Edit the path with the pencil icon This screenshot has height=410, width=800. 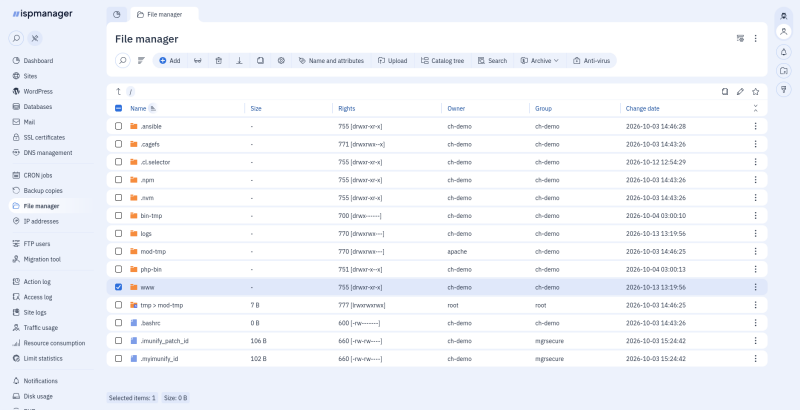740,92
